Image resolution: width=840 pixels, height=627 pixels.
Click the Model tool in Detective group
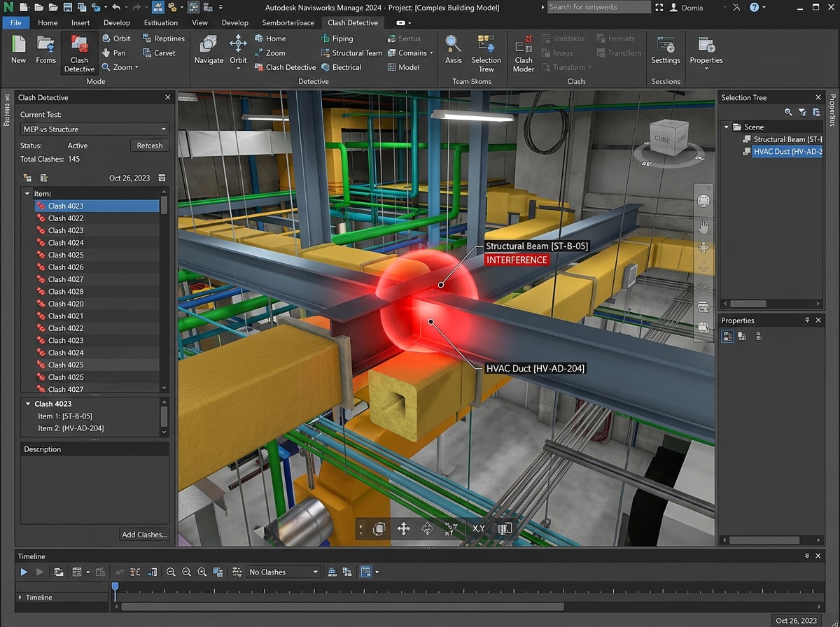[403, 67]
